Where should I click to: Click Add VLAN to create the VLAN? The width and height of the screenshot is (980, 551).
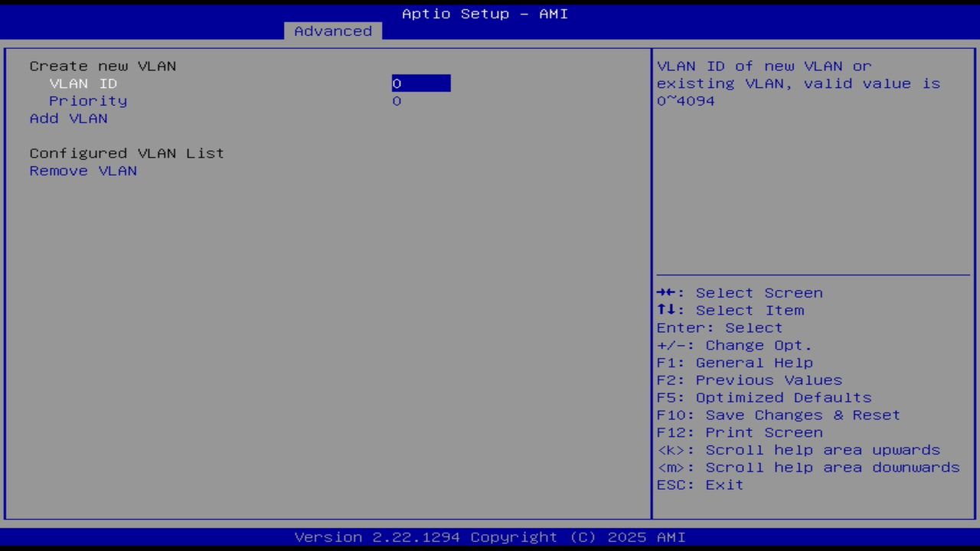coord(68,118)
